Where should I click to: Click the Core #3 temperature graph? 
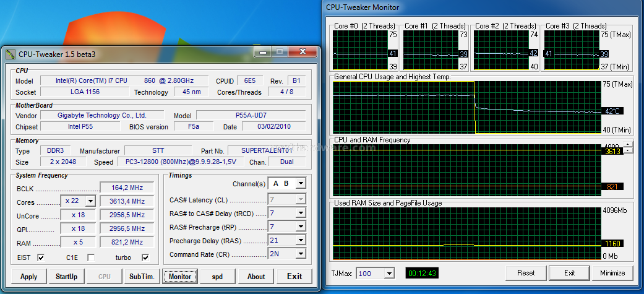pos(571,50)
